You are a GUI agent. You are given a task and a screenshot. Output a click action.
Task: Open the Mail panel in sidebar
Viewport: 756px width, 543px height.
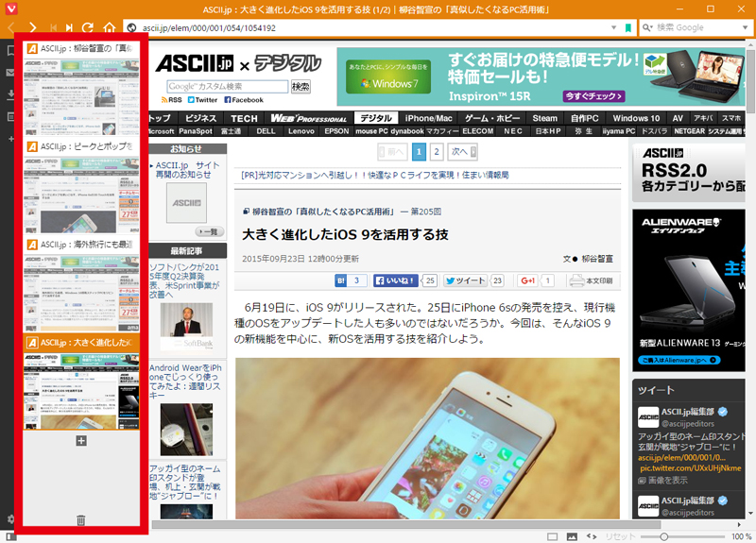click(10, 73)
